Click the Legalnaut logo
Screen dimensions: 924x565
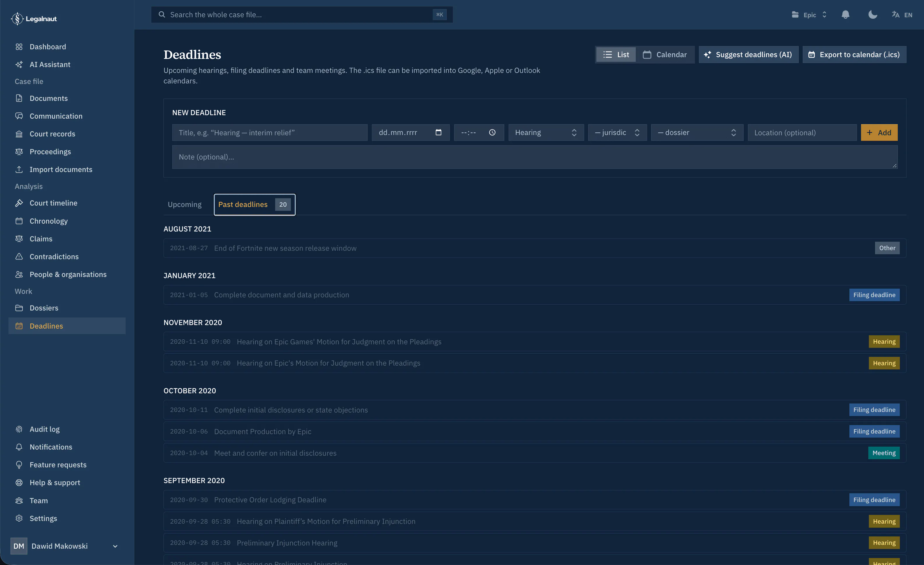point(34,18)
